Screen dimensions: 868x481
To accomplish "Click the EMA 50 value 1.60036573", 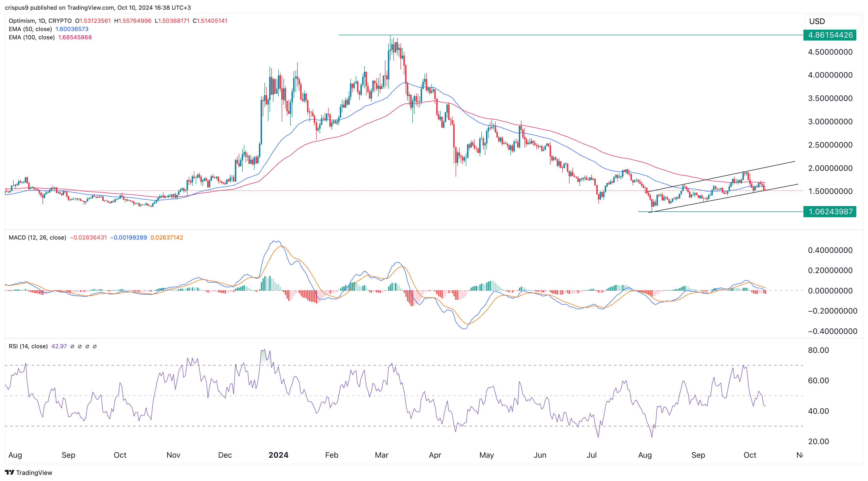I will pyautogui.click(x=72, y=29).
